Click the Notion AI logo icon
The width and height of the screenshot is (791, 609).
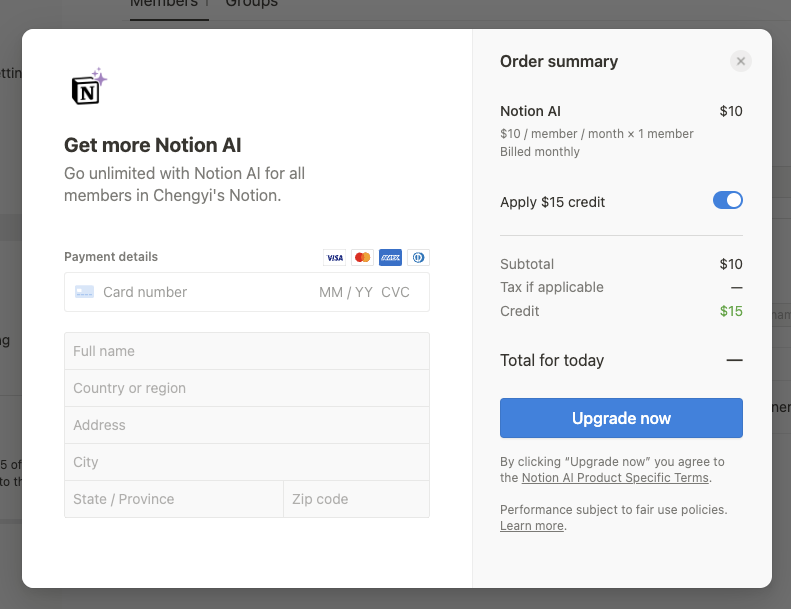[88, 88]
